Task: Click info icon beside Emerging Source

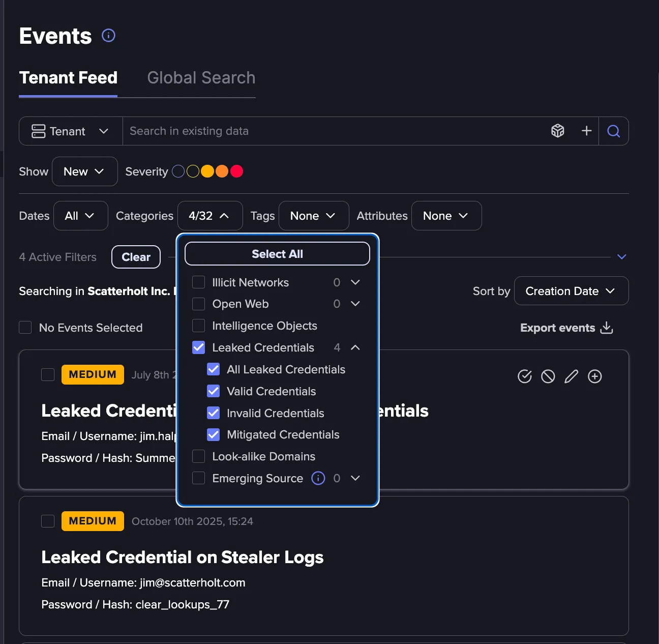Action: click(318, 478)
